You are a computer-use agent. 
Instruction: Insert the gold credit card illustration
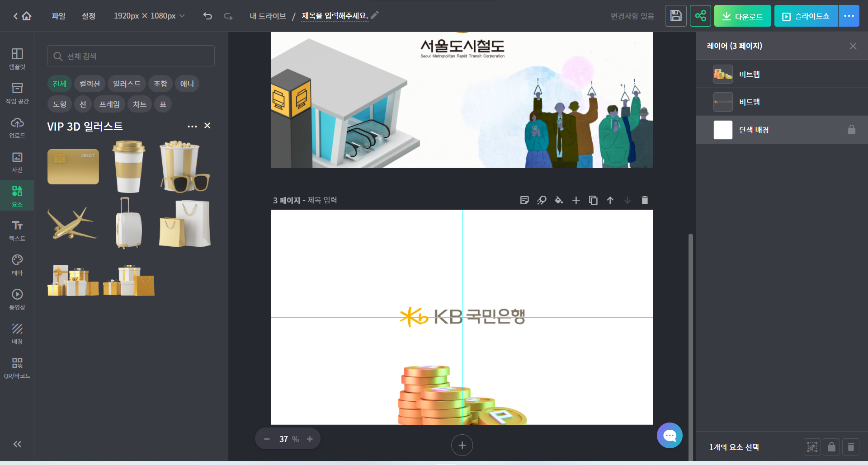point(73,167)
